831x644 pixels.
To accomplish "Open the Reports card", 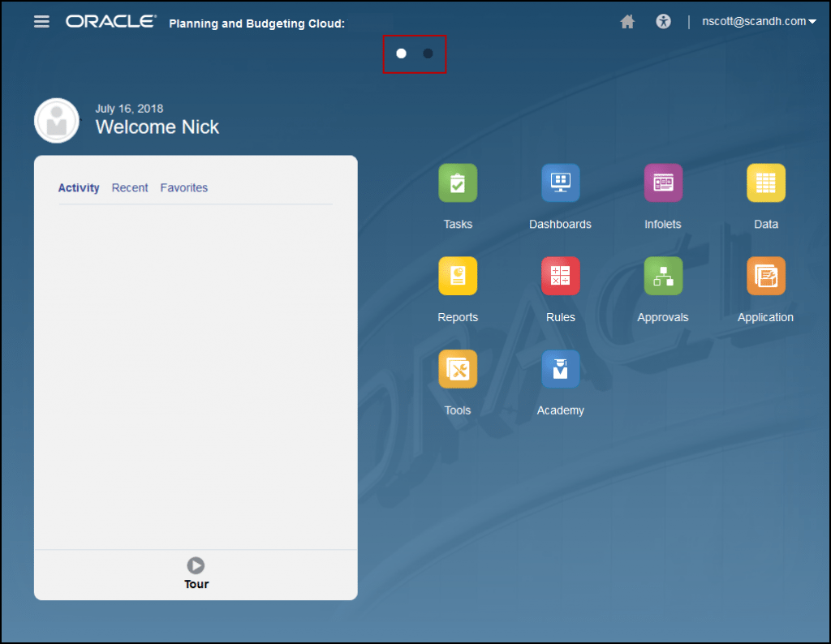I will click(x=458, y=276).
